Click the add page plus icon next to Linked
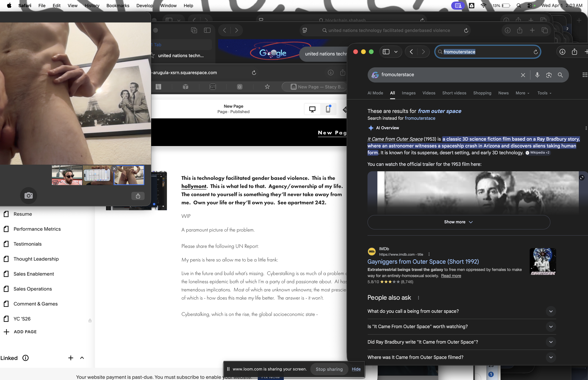Viewport: 588px width, 380px height. (71, 358)
